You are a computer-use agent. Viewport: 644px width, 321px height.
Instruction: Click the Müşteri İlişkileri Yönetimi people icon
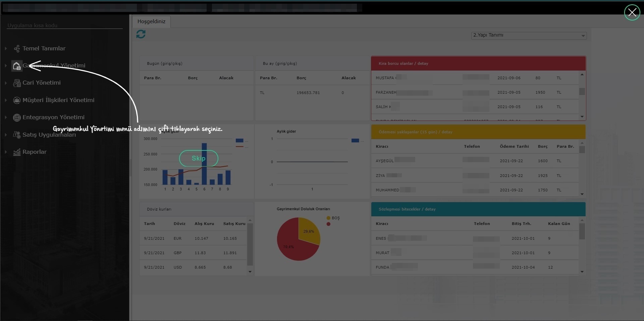[16, 100]
